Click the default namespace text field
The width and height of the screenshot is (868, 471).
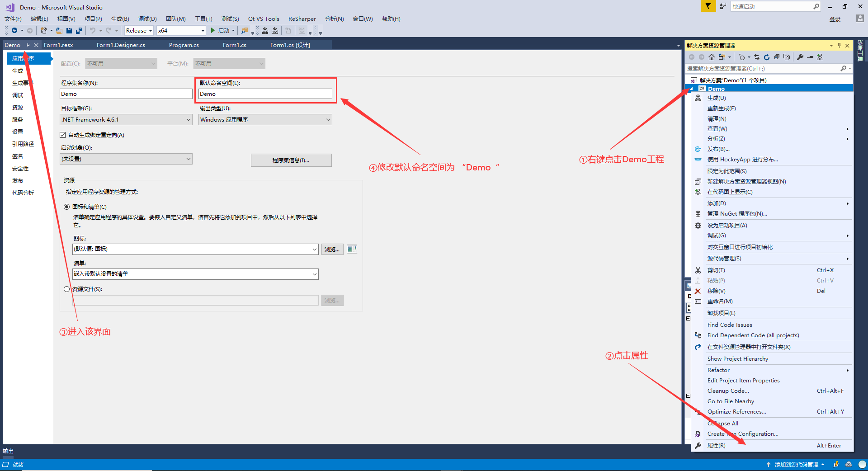(265, 94)
